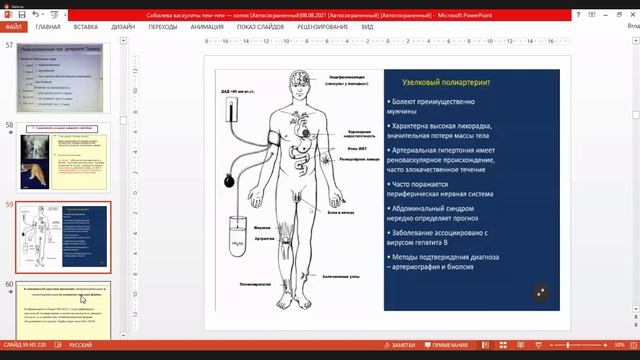Select slide 58 thumbnail with X-ray image

click(x=63, y=158)
